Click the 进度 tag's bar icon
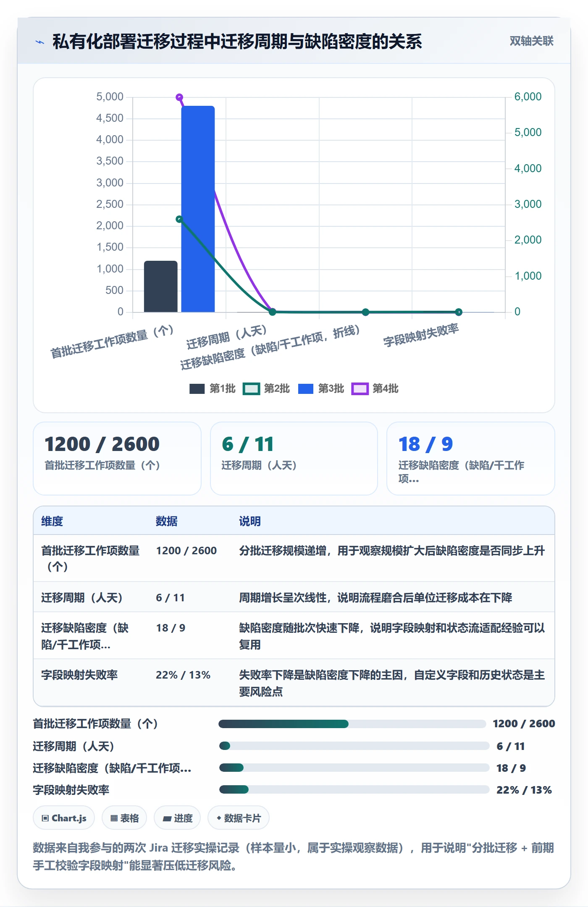This screenshot has width=588, height=907. tap(167, 818)
